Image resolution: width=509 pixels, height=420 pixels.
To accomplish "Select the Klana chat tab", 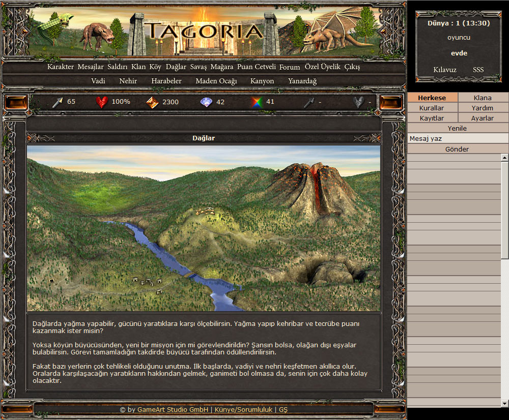I will tap(483, 98).
